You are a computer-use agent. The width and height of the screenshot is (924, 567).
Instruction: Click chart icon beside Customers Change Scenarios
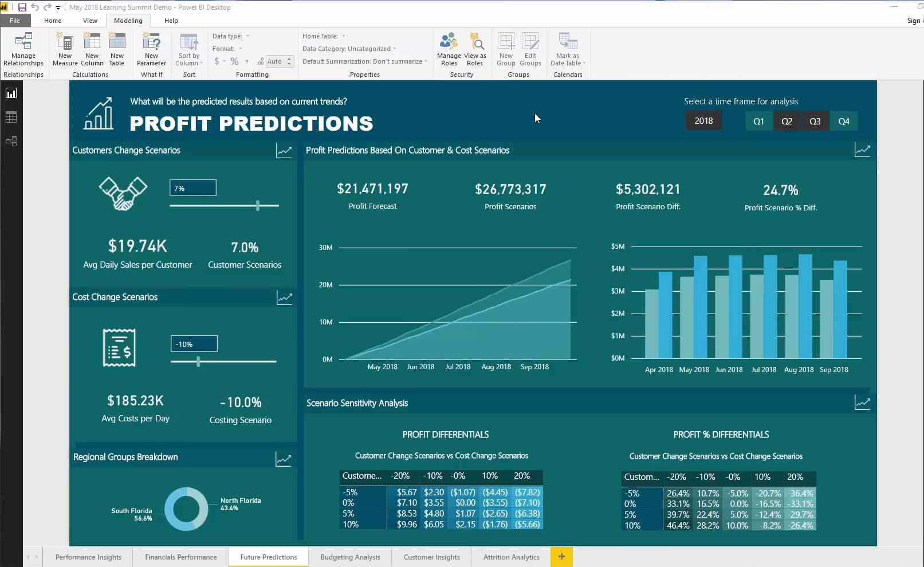(284, 151)
